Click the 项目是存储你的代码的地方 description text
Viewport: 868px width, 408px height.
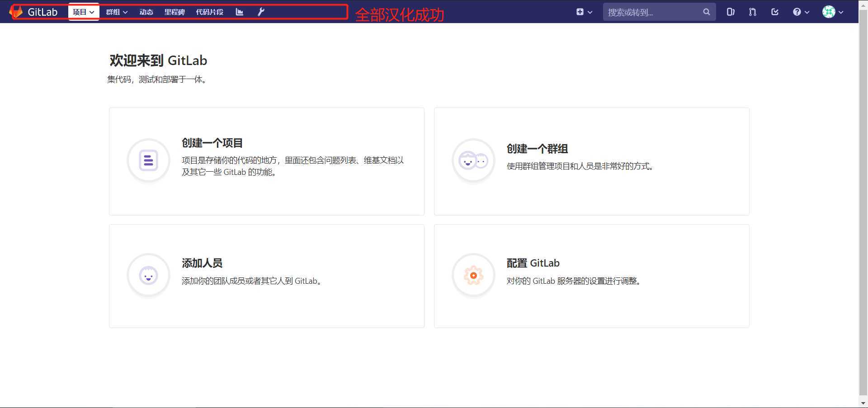point(293,166)
